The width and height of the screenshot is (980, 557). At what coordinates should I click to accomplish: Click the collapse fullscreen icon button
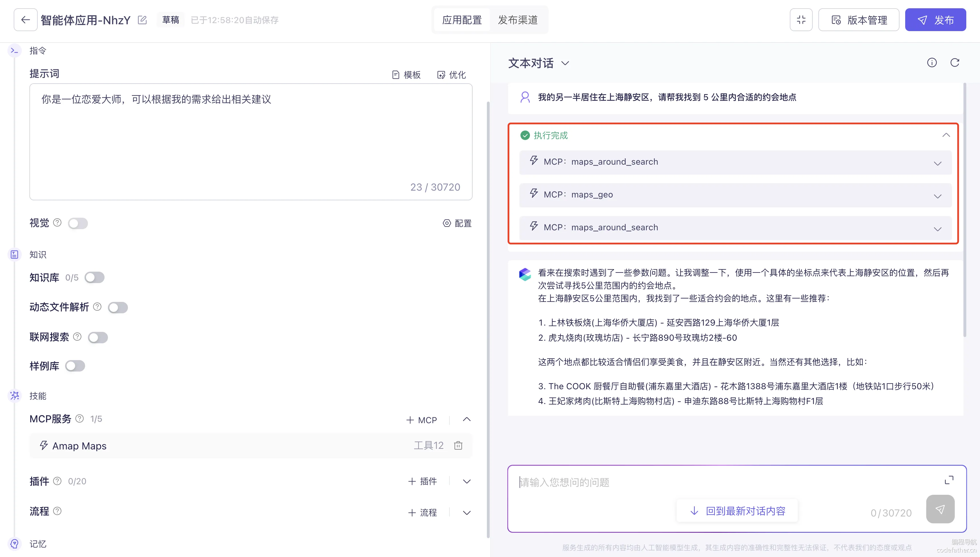pyautogui.click(x=801, y=20)
